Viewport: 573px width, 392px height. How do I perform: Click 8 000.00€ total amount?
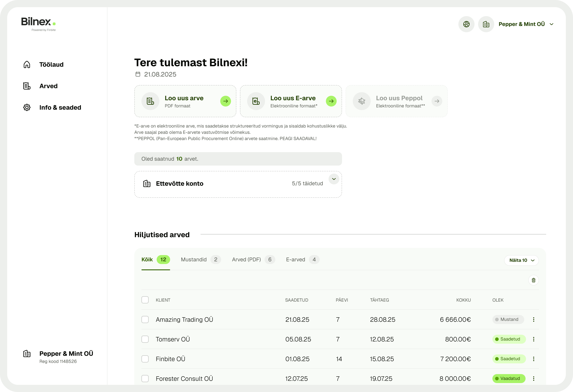(455, 379)
